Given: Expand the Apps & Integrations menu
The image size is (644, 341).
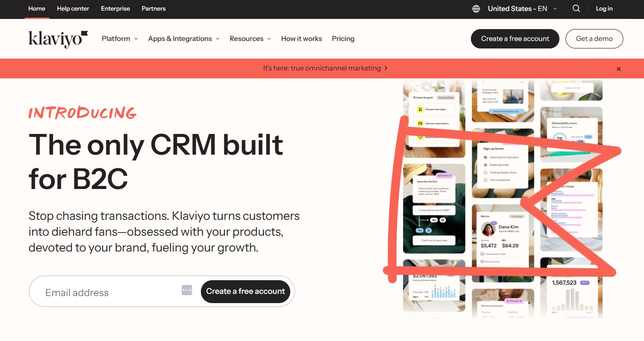Looking at the screenshot, I should 183,38.
